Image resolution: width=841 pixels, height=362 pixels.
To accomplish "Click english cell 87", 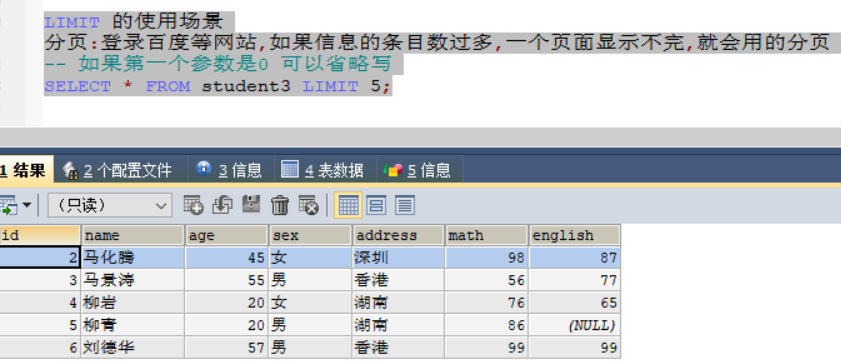I will [x=574, y=258].
